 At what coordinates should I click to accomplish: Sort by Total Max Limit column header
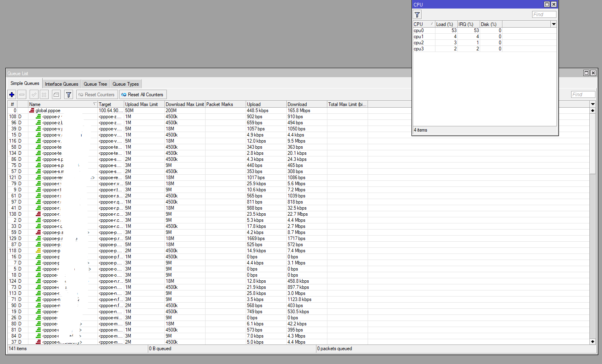(x=347, y=104)
